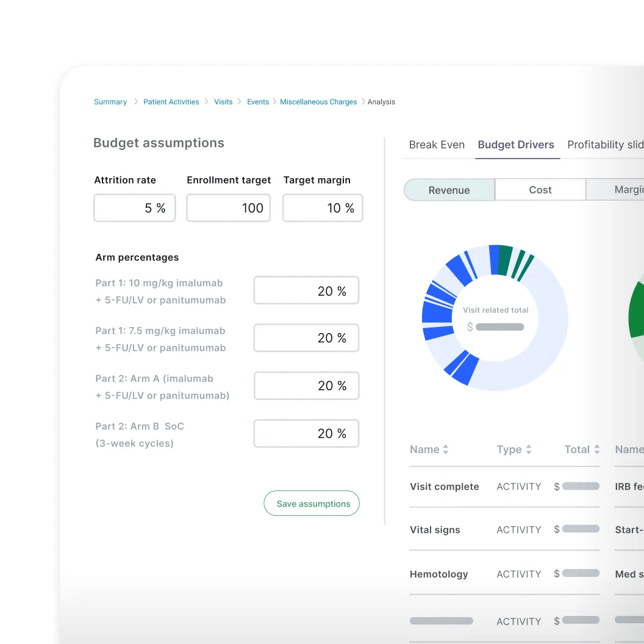Edit the Attrition rate field
Image resolution: width=644 pixels, height=644 pixels.
pos(134,208)
